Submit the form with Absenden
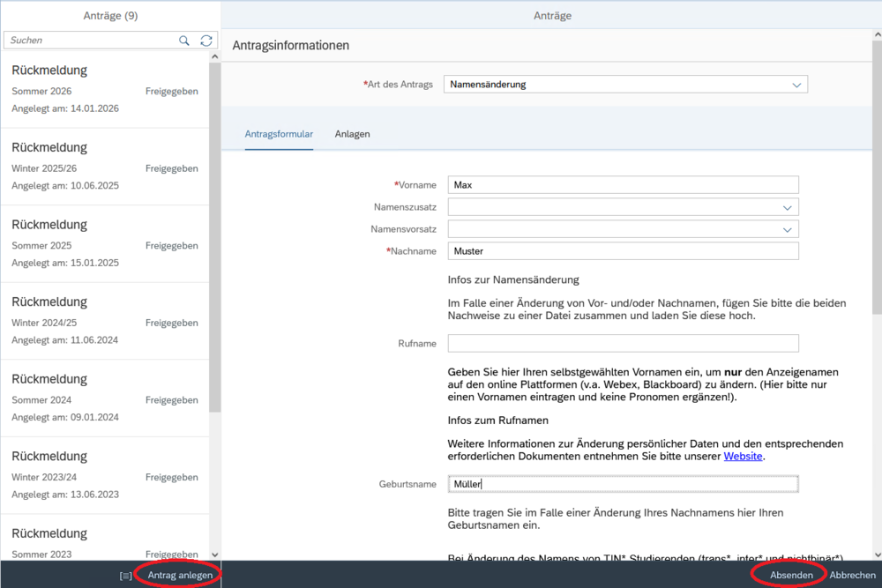The image size is (882, 588). click(791, 575)
